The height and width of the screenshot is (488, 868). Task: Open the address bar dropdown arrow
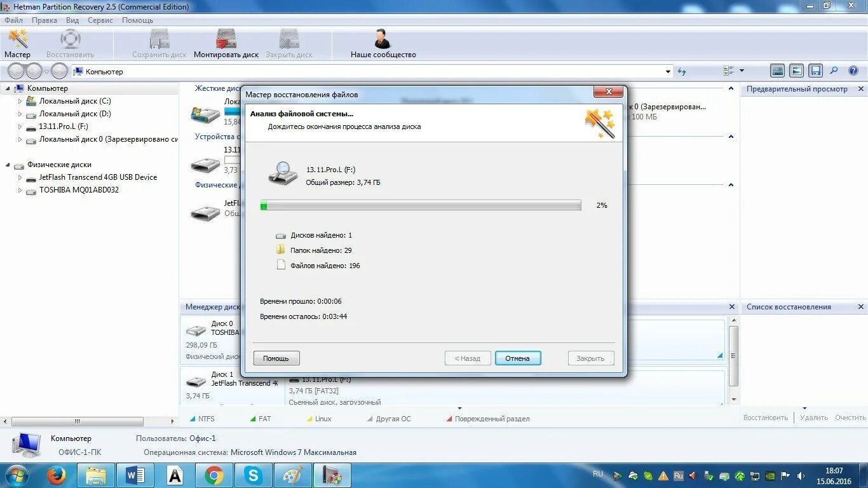(668, 72)
